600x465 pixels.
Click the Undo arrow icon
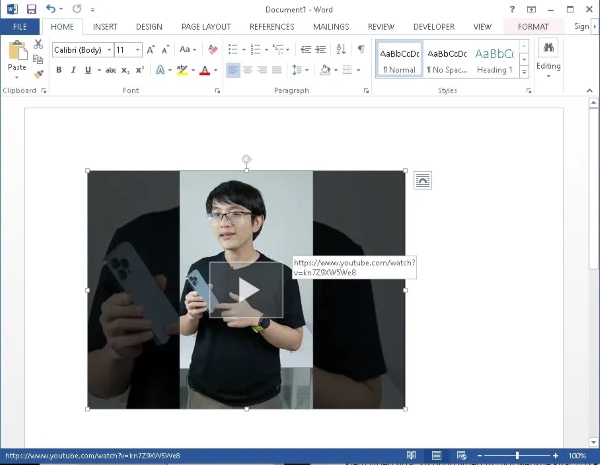(51, 9)
